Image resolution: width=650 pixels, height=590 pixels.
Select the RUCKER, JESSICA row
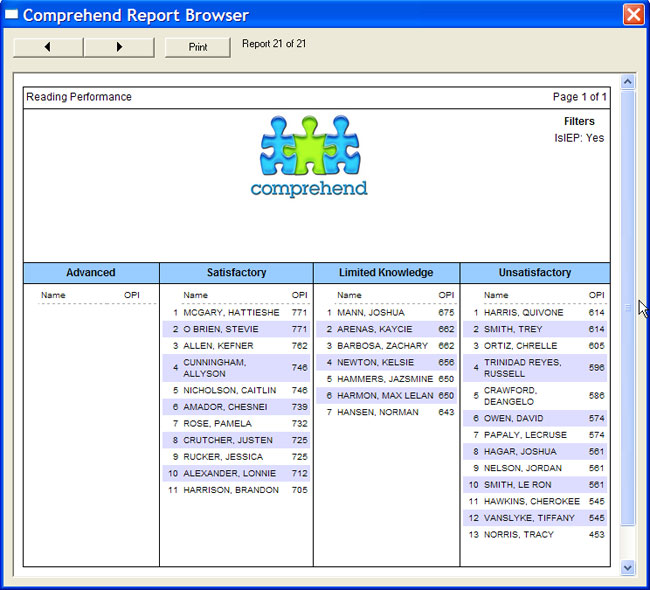236,456
